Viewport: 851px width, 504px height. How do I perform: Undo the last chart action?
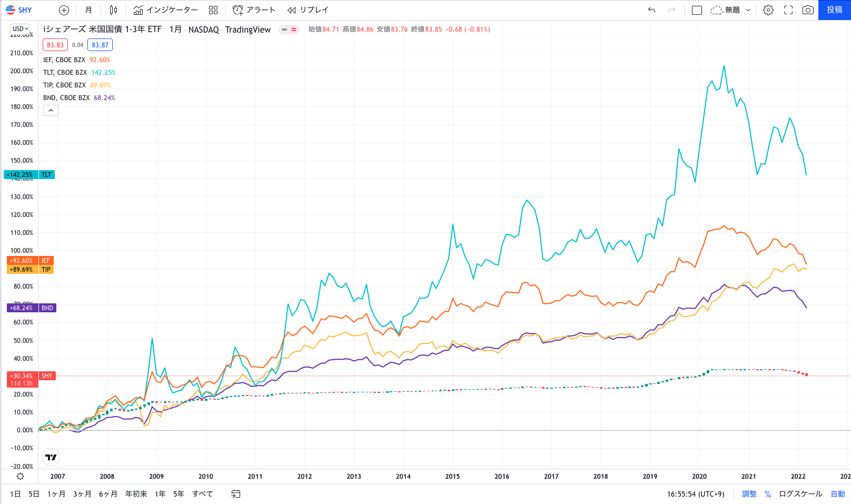click(x=652, y=10)
